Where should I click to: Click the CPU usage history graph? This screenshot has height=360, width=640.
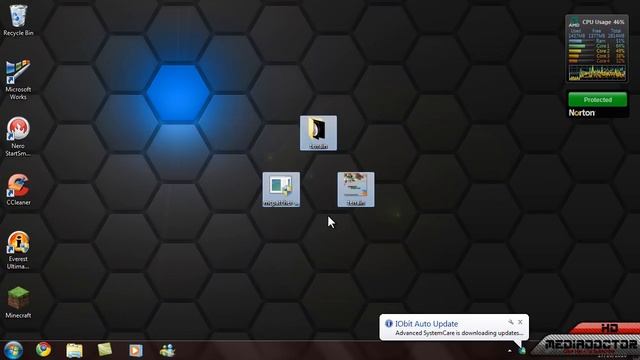[597, 73]
